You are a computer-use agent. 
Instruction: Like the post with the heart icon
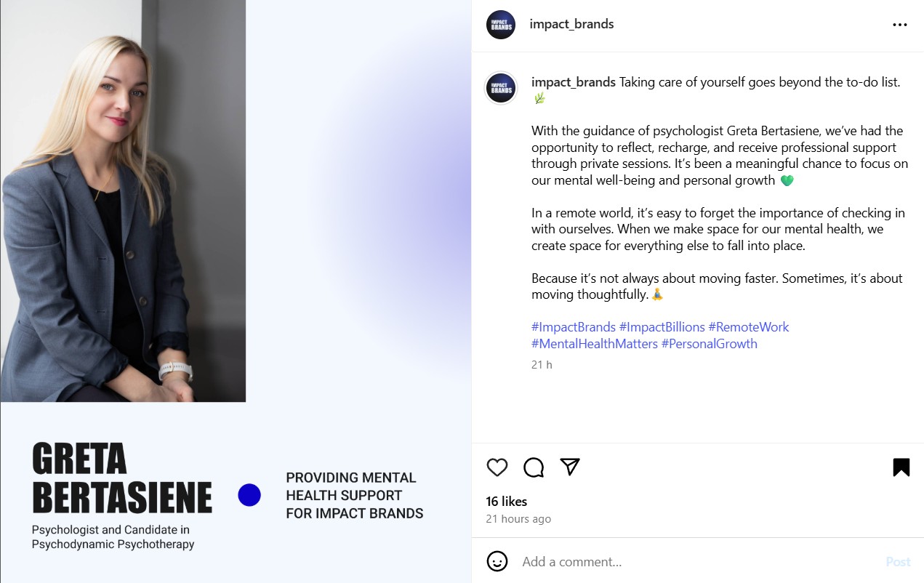497,467
